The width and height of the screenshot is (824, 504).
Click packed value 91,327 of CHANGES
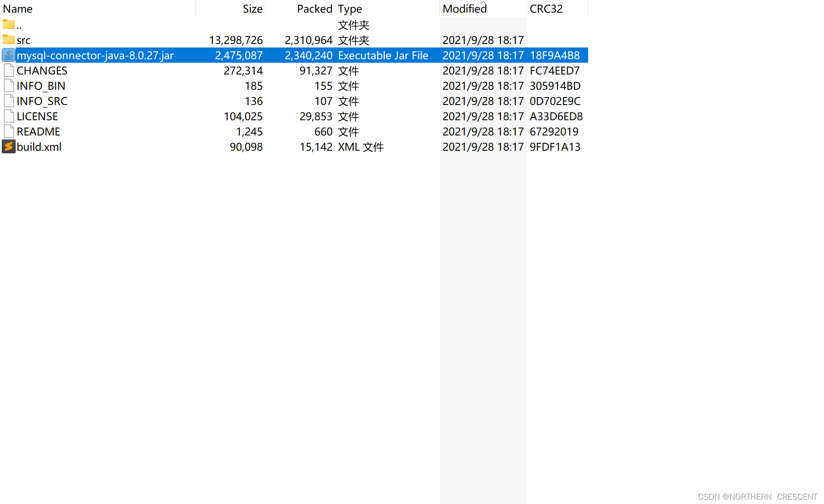[316, 71]
